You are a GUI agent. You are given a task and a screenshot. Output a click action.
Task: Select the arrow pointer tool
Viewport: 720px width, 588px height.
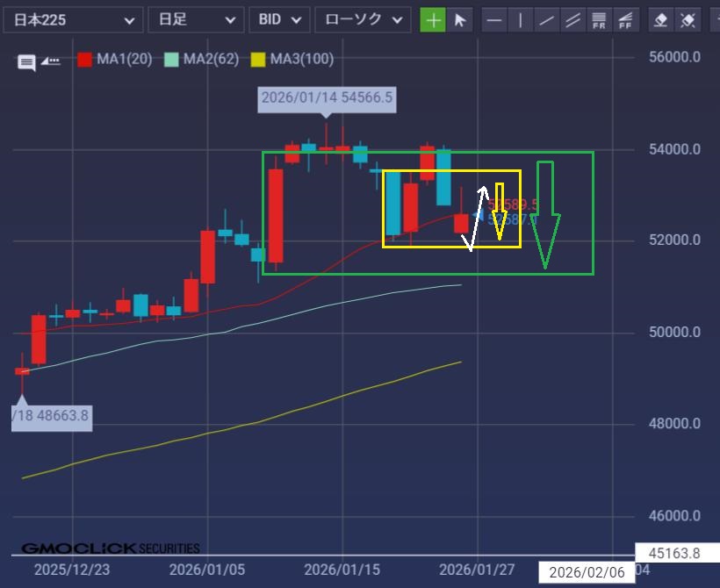[459, 19]
